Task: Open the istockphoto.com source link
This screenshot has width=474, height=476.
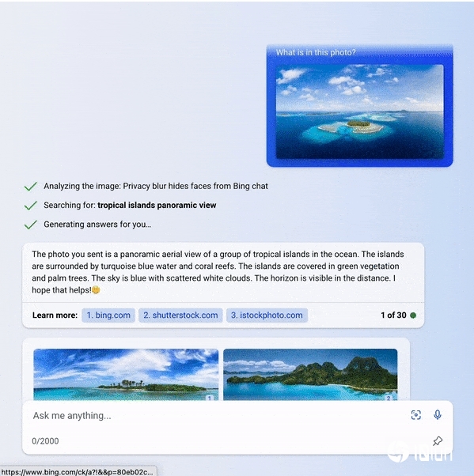Action: click(x=267, y=315)
